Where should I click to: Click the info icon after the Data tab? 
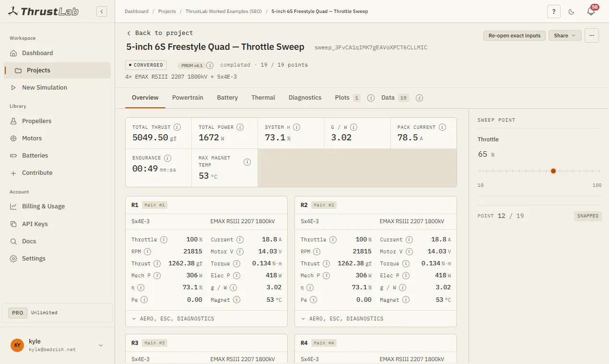(419, 98)
